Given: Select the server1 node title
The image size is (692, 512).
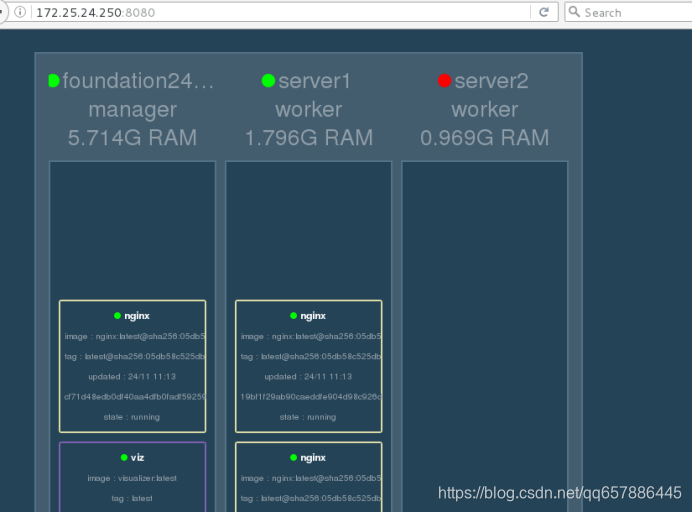Looking at the screenshot, I should [314, 81].
